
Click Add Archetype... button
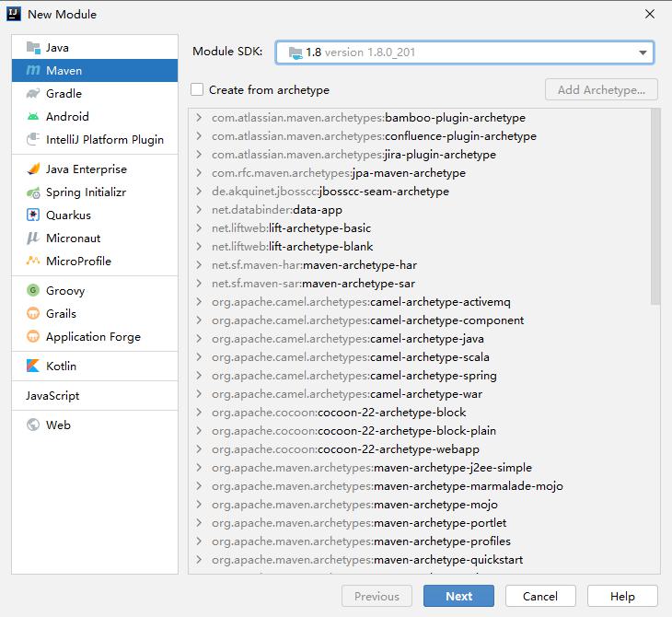click(601, 89)
